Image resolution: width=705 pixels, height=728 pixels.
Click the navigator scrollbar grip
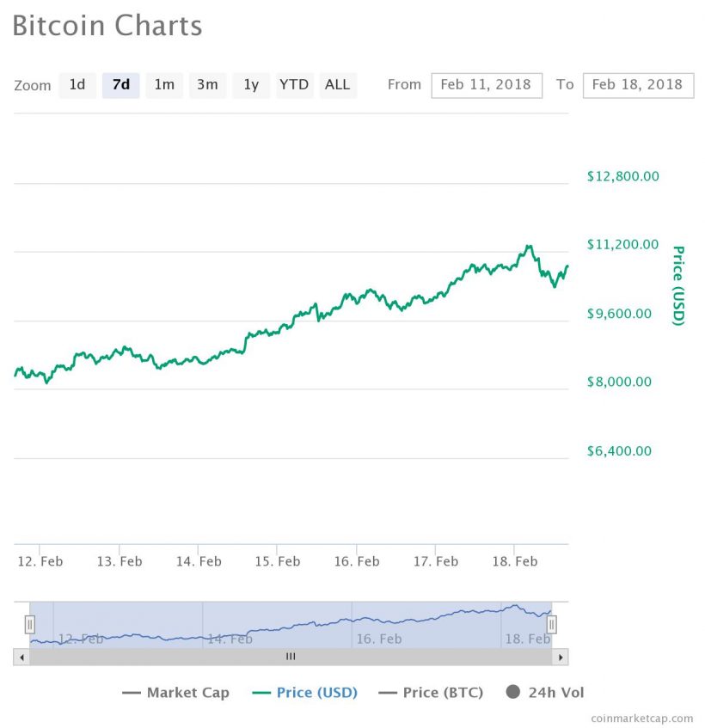pyautogui.click(x=291, y=657)
